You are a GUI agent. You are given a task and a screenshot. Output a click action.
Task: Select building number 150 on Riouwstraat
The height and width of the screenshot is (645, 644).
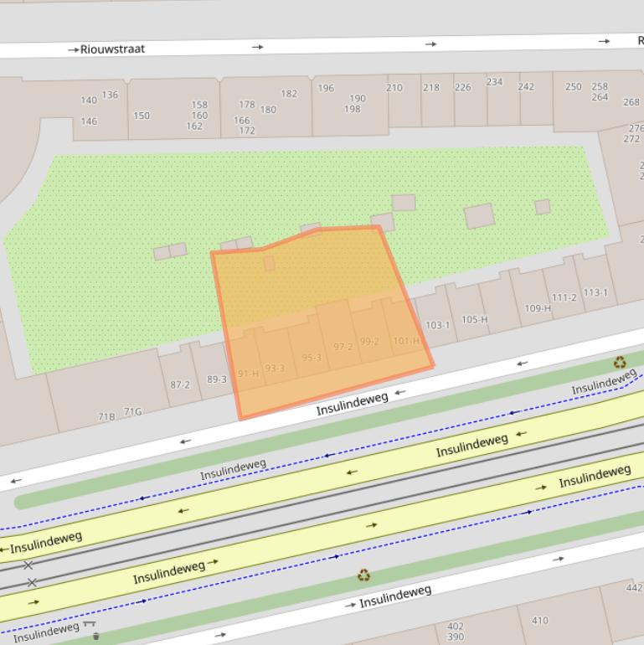pos(142,116)
